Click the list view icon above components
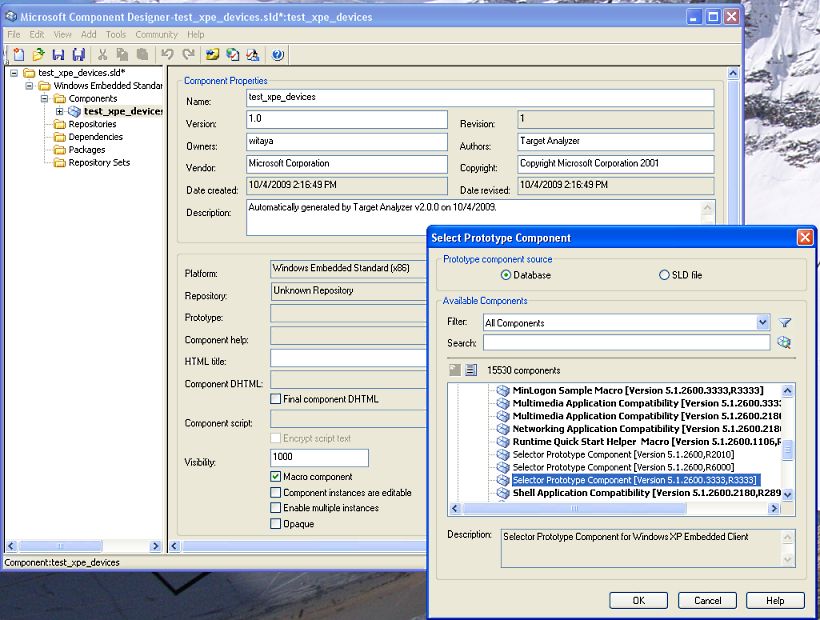820x620 pixels. point(471,370)
